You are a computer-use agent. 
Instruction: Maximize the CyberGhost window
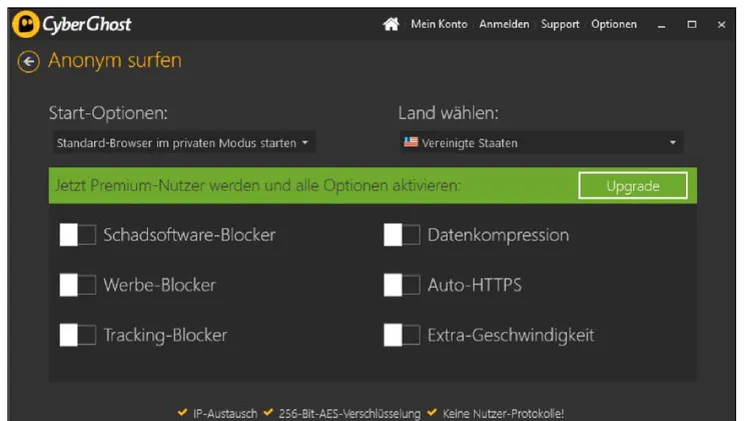692,24
